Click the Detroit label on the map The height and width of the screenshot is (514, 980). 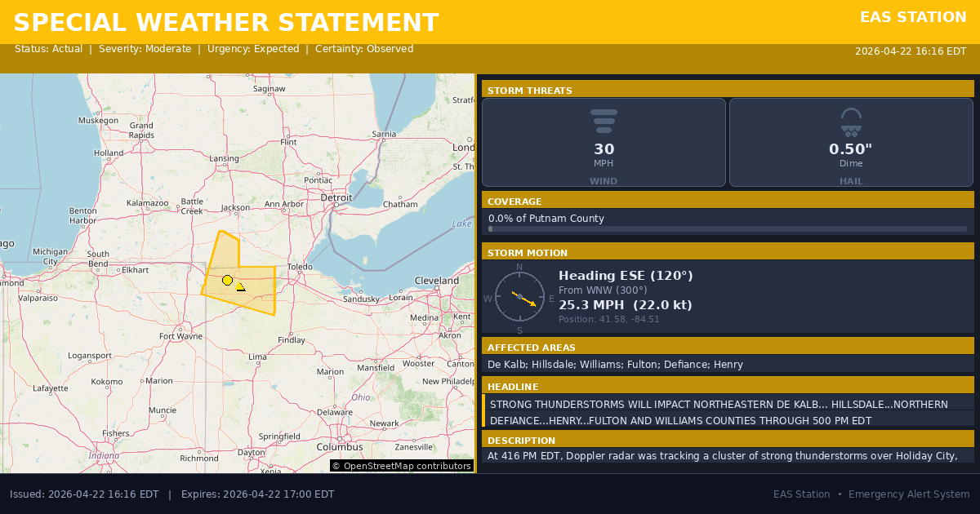point(336,197)
